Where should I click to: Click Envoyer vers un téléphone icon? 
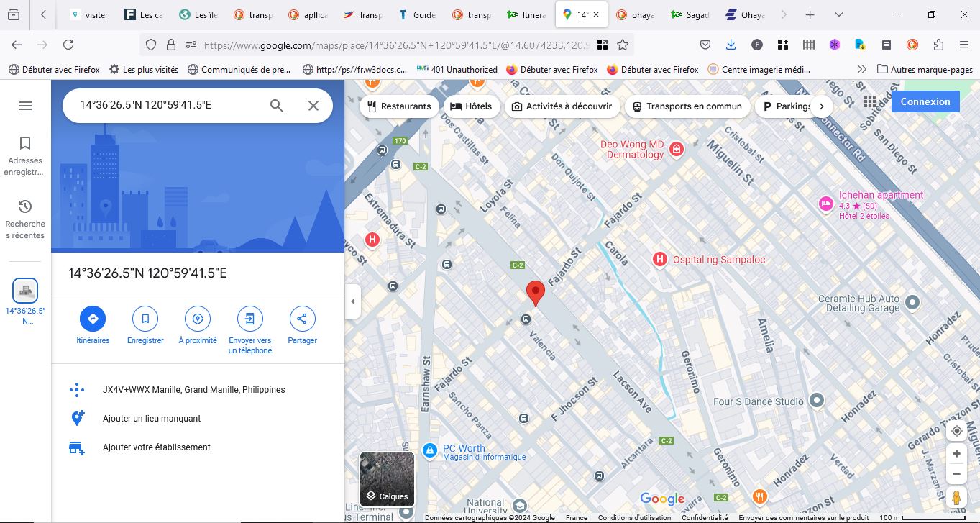249,319
